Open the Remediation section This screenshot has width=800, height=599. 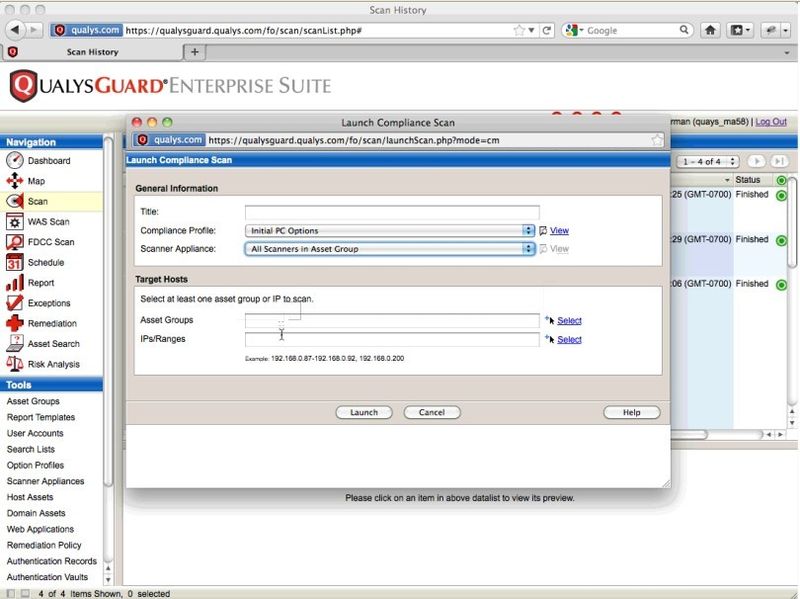coord(52,323)
